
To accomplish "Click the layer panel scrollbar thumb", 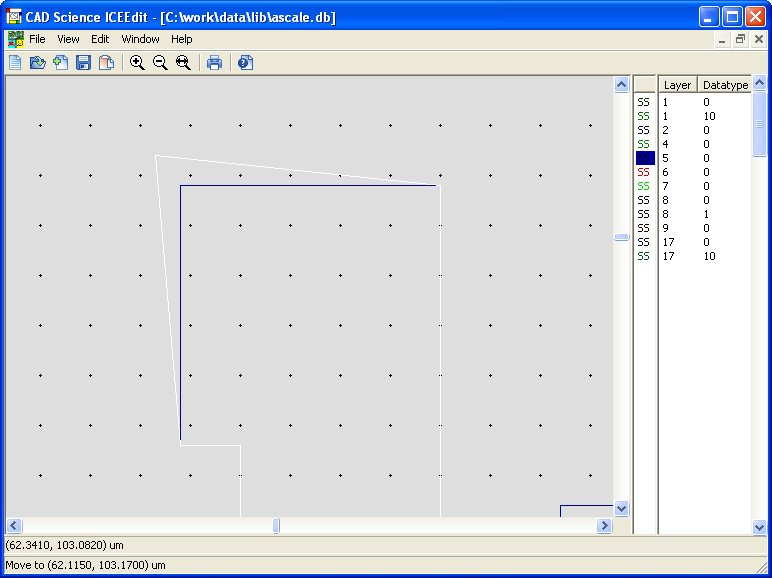I will [x=759, y=124].
